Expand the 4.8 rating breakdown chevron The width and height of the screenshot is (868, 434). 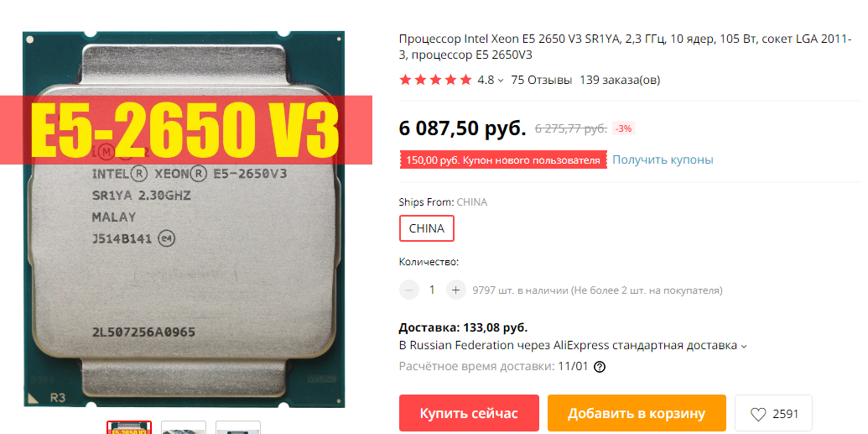point(501,81)
